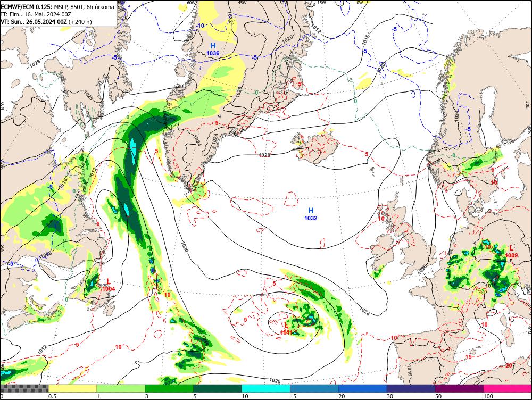Click the valid time 'VT: Sun.. 26.05.2024 00Z'
This screenshot has height=400, width=532.
(x=34, y=22)
